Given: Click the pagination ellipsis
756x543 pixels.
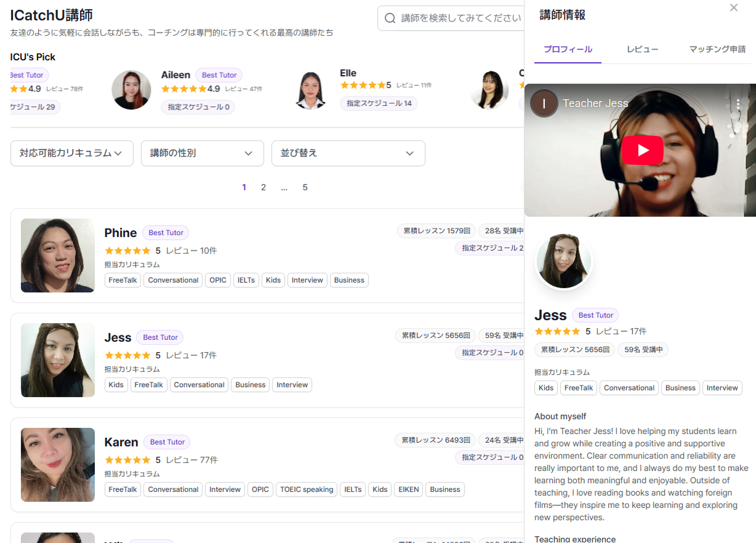Looking at the screenshot, I should [284, 187].
